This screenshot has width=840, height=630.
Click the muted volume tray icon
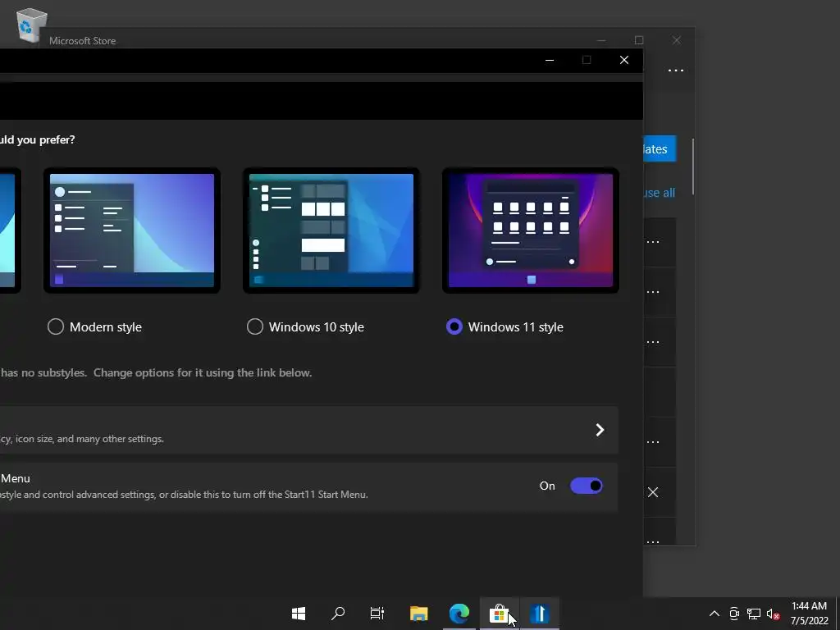(x=773, y=614)
